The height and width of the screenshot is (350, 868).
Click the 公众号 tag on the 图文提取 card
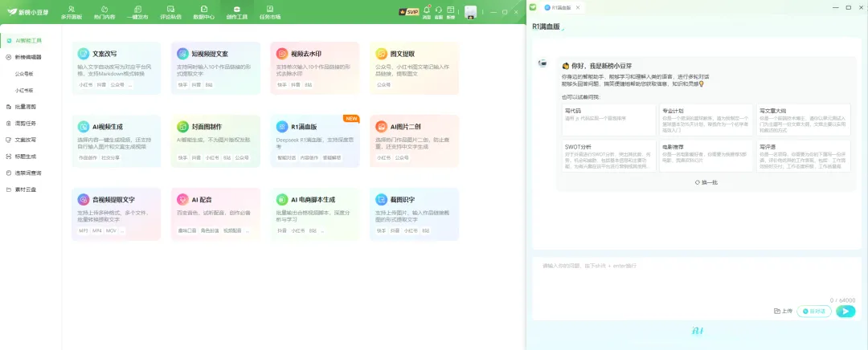coord(383,85)
